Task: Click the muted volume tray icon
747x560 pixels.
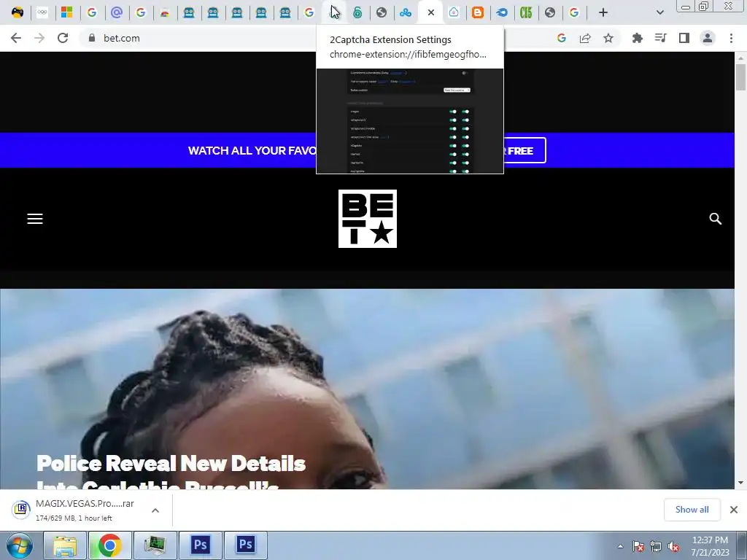Action: [x=673, y=546]
